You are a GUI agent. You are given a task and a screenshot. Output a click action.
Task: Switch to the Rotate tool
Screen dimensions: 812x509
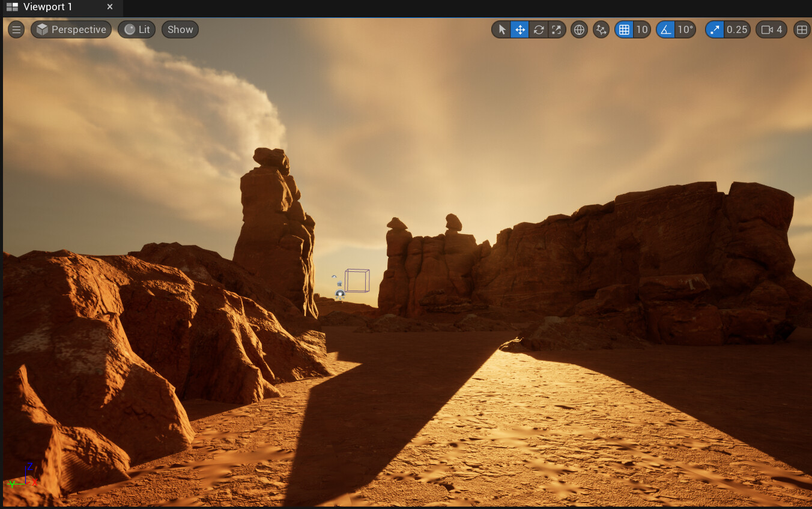coord(539,29)
